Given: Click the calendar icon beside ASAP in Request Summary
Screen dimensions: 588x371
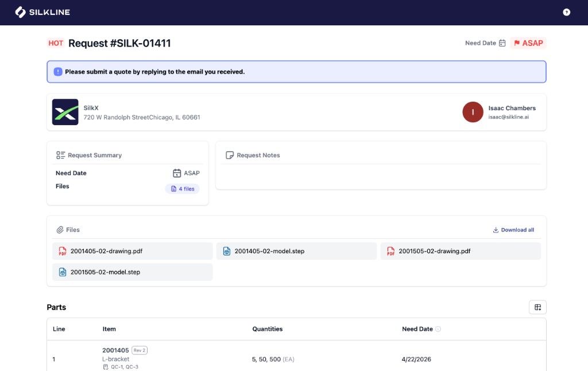Looking at the screenshot, I should [x=177, y=173].
